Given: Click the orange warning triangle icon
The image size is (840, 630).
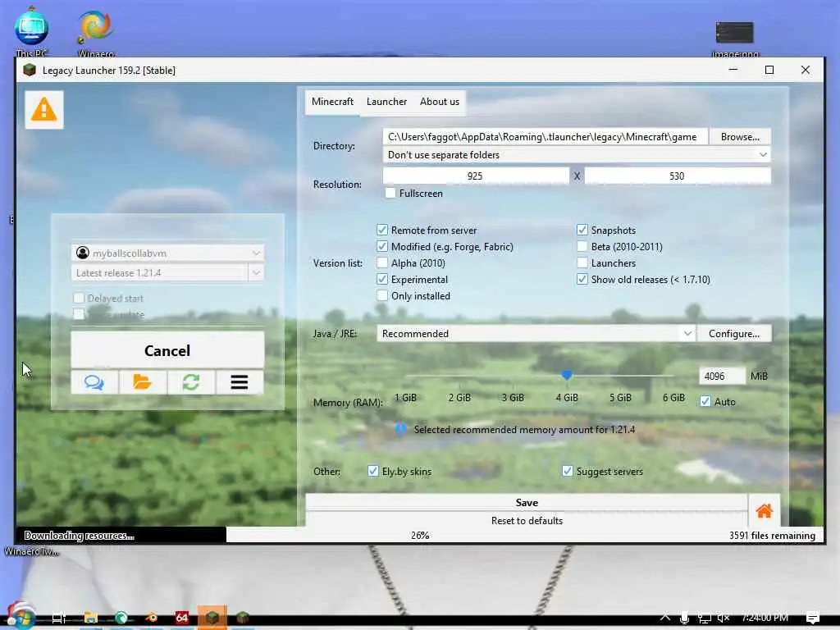Looking at the screenshot, I should coord(44,110).
